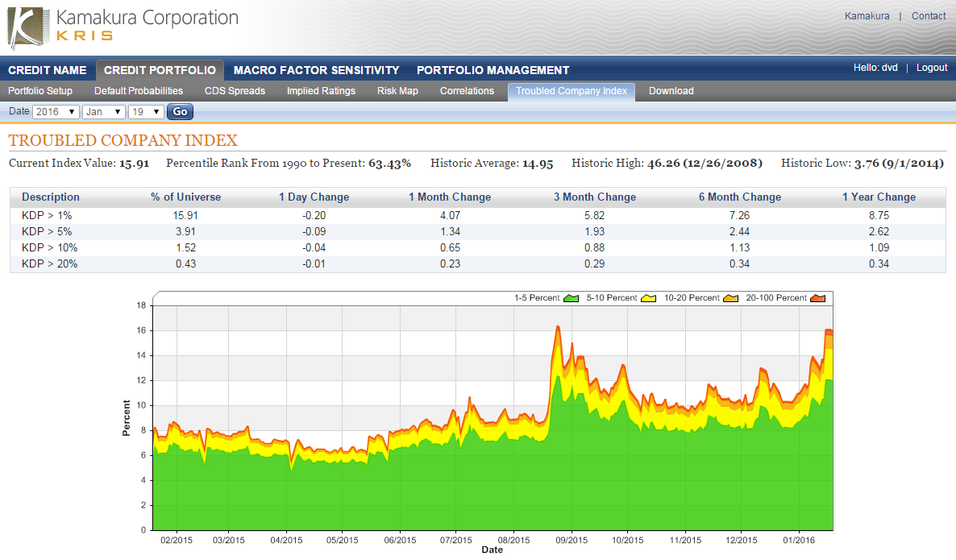Click the Kamakura link at top right
This screenshot has width=956, height=560.
point(867,15)
